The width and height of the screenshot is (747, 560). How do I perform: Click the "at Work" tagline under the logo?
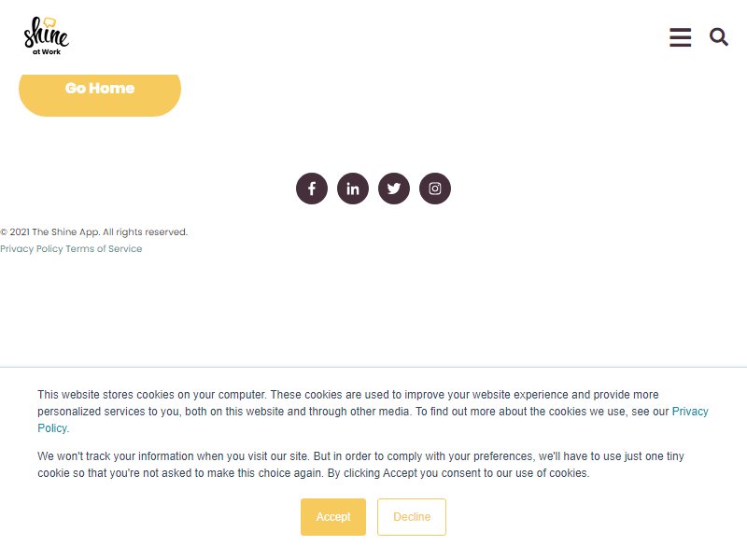pyautogui.click(x=46, y=52)
